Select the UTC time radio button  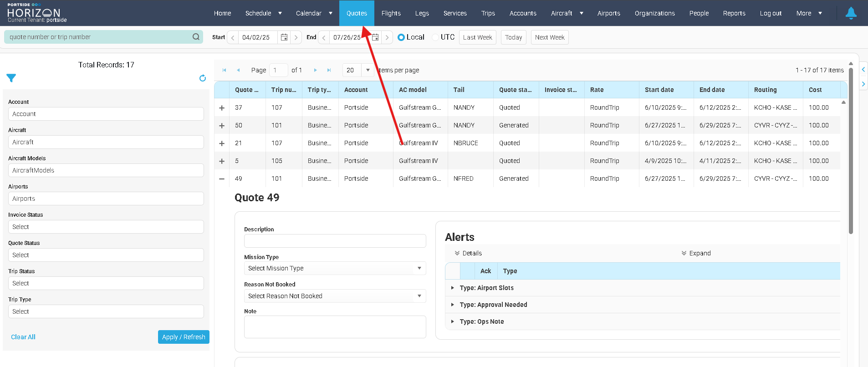click(x=435, y=37)
